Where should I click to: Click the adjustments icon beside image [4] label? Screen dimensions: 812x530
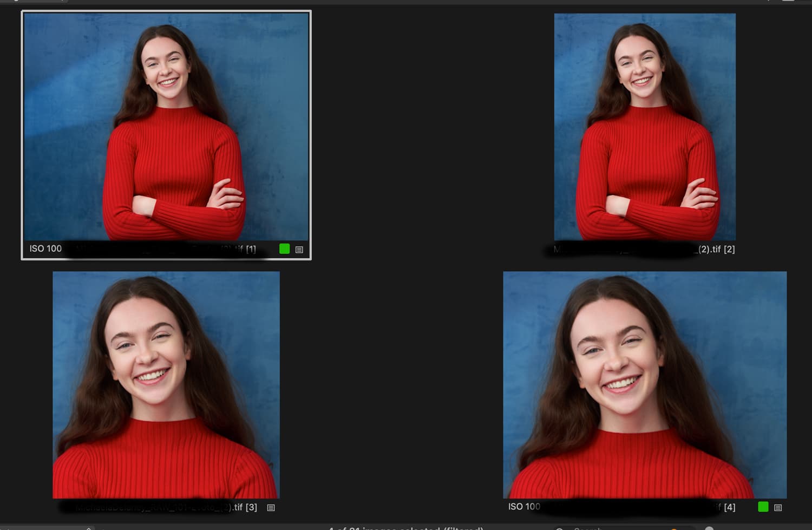(x=778, y=508)
